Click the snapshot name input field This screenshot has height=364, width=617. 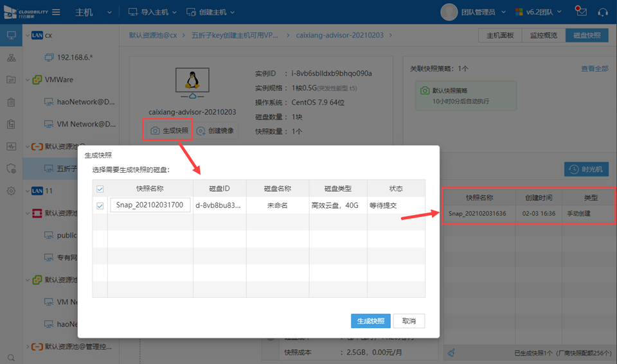150,205
